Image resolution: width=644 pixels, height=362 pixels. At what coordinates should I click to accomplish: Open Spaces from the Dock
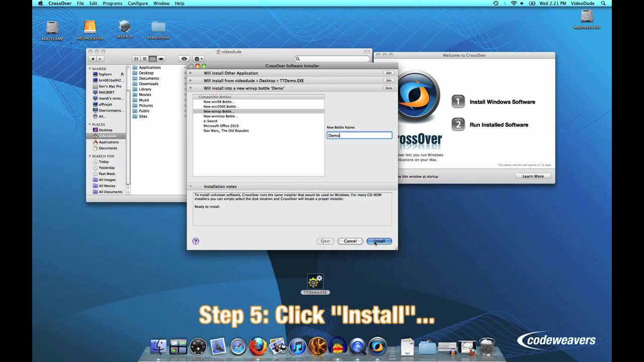178,346
